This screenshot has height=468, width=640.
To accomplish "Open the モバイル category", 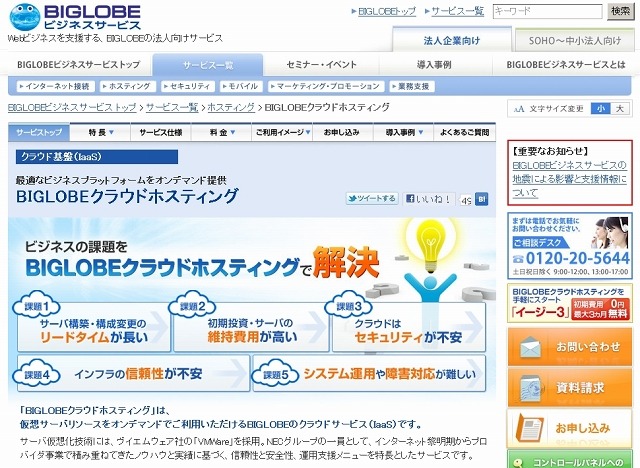I will pyautogui.click(x=241, y=86).
